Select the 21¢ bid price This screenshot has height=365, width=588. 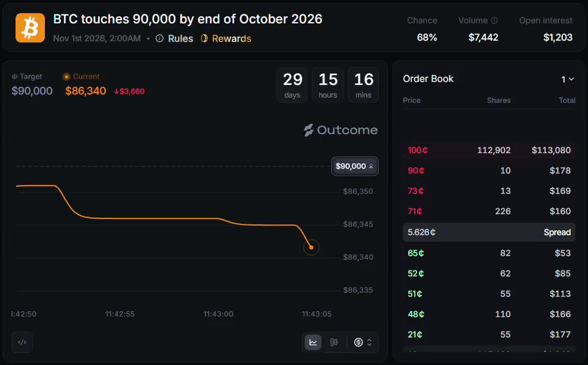415,334
